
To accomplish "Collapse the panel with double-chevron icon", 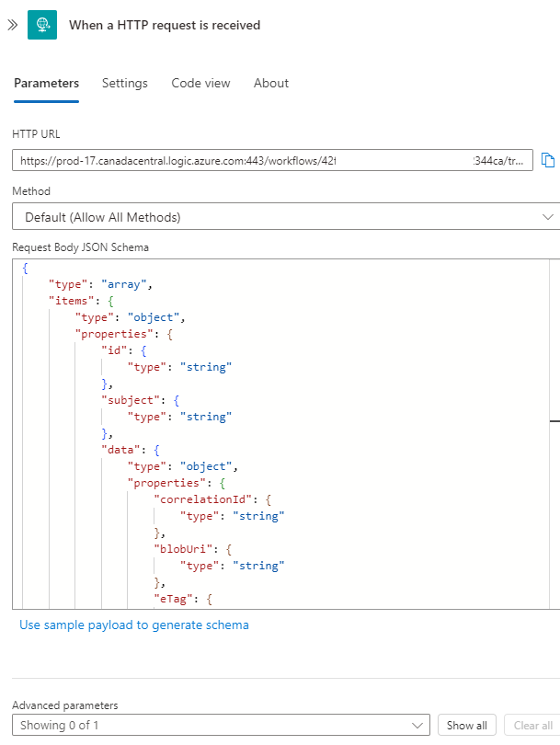I will (x=13, y=25).
